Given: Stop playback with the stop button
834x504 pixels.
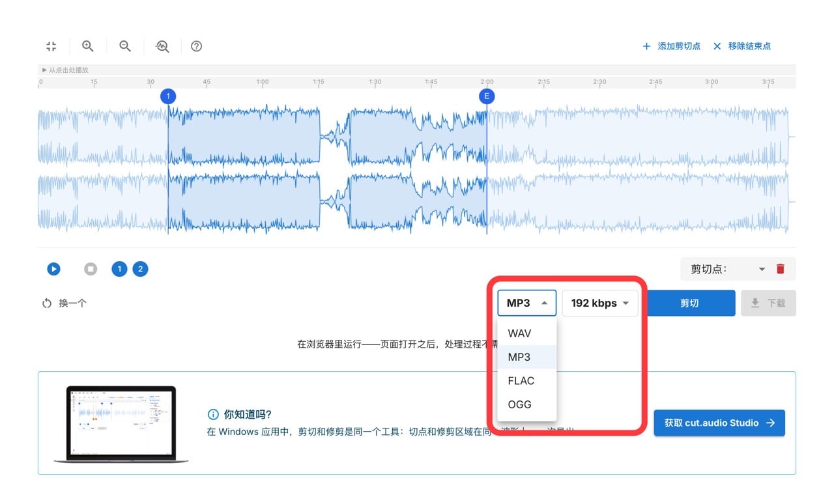Looking at the screenshot, I should (91, 269).
